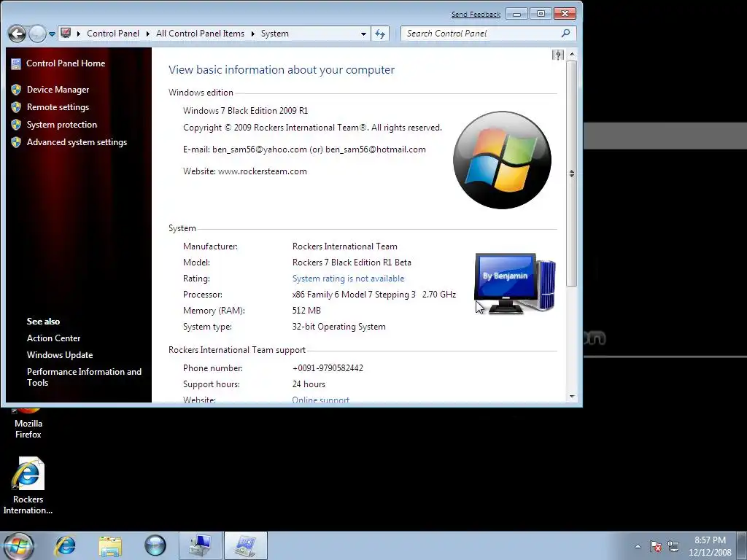The height and width of the screenshot is (560, 747).
Task: Switch to the System Control Panel taskbar button
Action: [x=245, y=546]
